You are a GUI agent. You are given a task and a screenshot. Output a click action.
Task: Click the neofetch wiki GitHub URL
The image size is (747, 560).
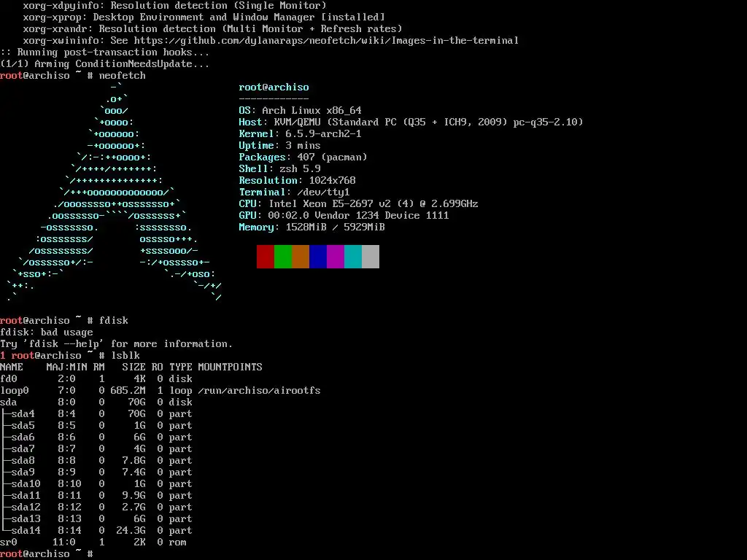[x=326, y=41]
